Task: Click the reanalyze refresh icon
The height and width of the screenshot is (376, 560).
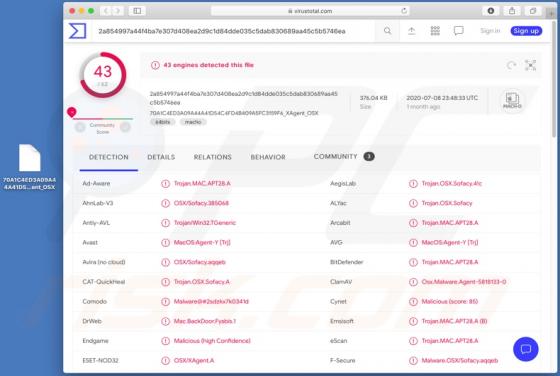Action: tap(511, 65)
